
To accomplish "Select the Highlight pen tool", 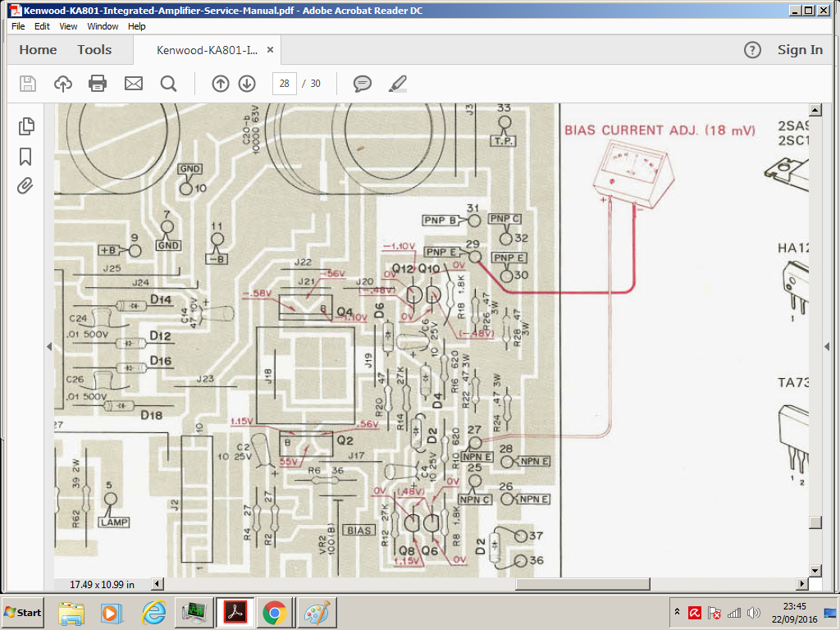I will point(398,84).
